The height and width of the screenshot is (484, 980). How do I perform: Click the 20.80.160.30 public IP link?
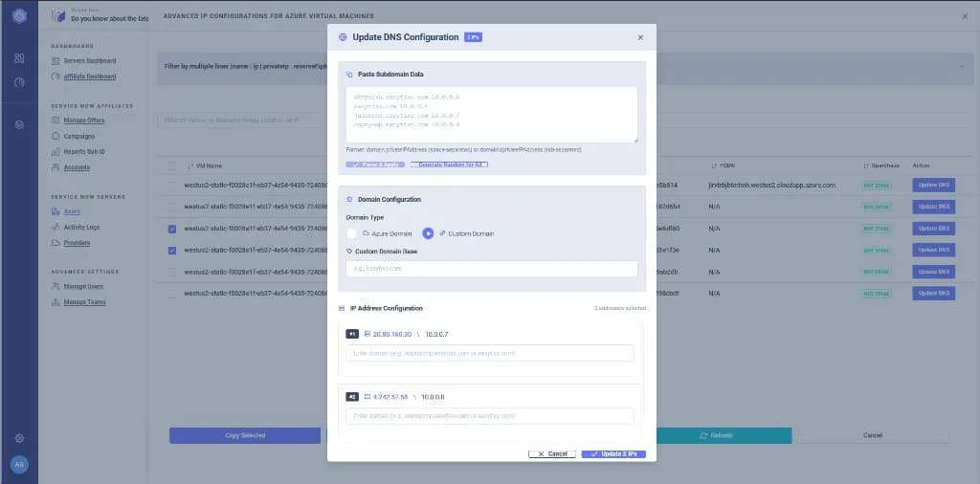click(x=392, y=335)
